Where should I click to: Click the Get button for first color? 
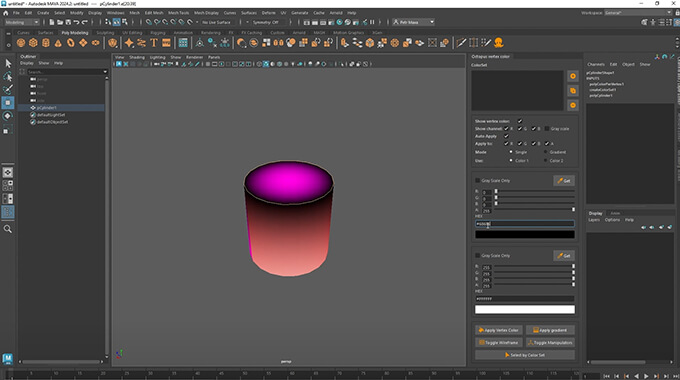coord(564,180)
